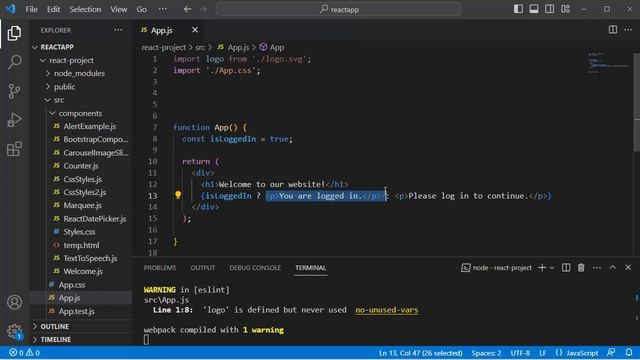Open the Accounts menu icon
The image size is (640, 360).
click(x=14, y=302)
